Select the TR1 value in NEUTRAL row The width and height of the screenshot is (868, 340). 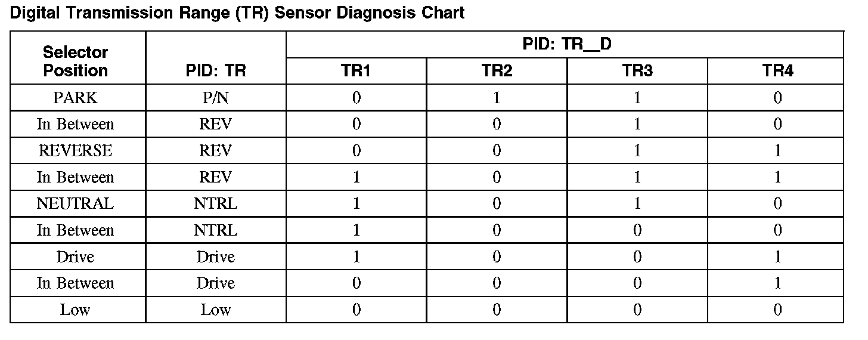(x=356, y=203)
